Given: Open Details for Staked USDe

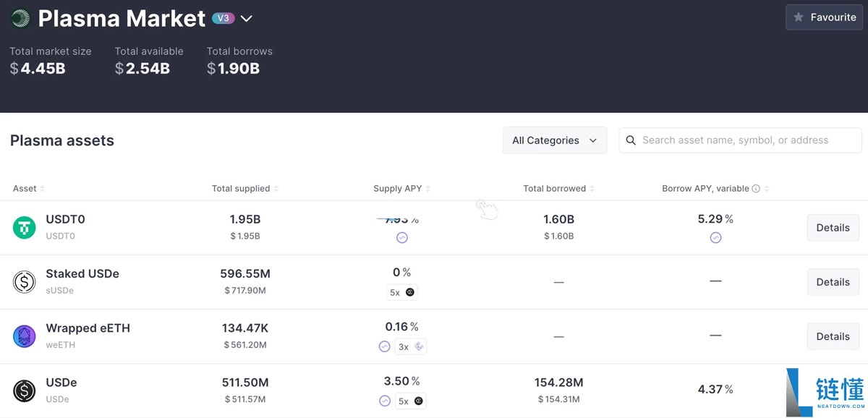Looking at the screenshot, I should click(x=833, y=282).
